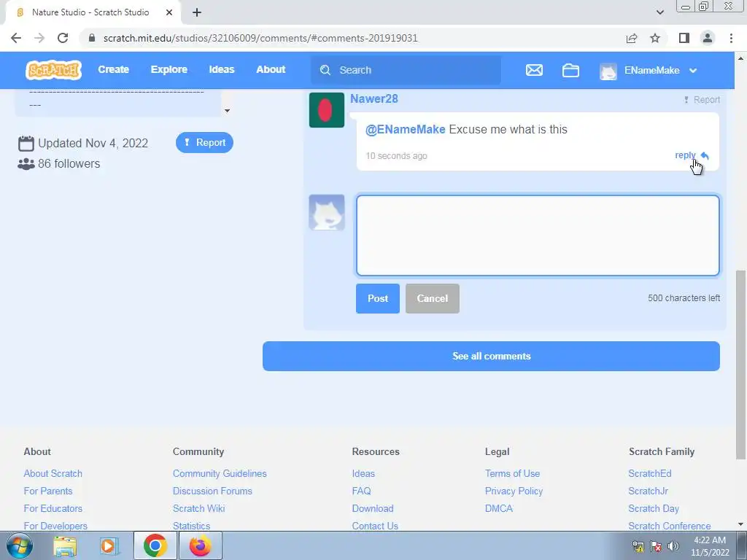Click the reply link text
The width and height of the screenshot is (747, 560).
685,155
